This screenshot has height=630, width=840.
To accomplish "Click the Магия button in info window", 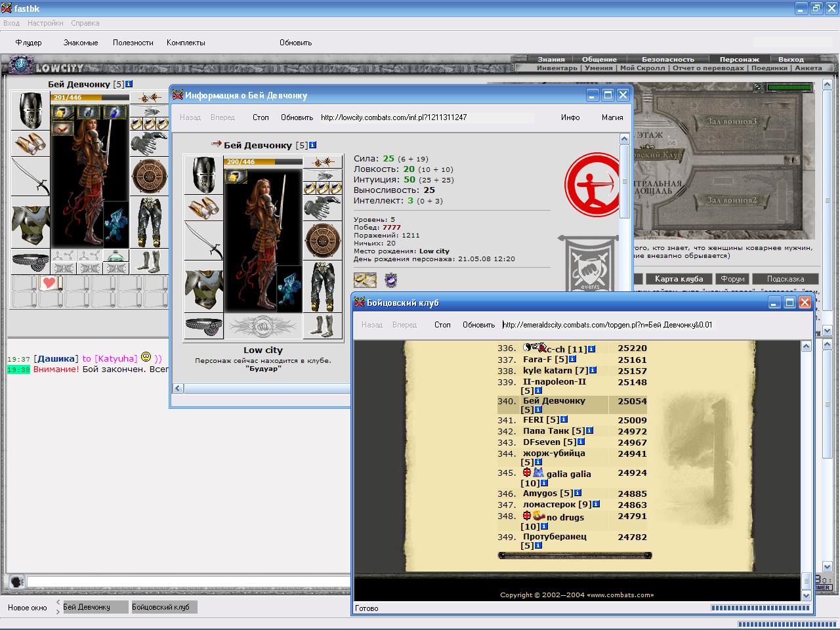I will 612,117.
